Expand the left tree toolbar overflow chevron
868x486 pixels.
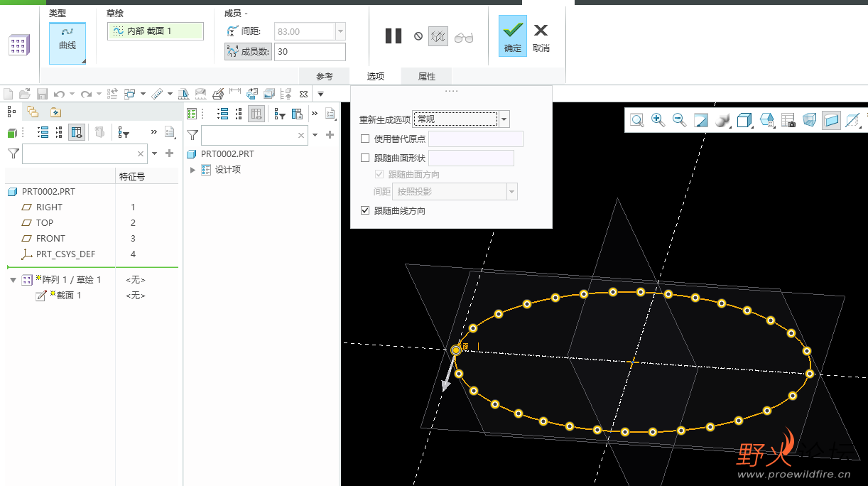coord(153,132)
